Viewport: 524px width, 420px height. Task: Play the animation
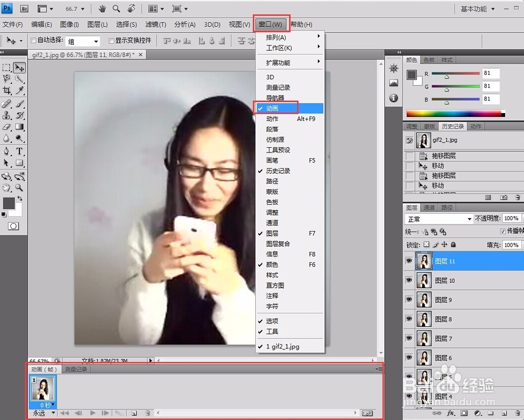coord(93,413)
